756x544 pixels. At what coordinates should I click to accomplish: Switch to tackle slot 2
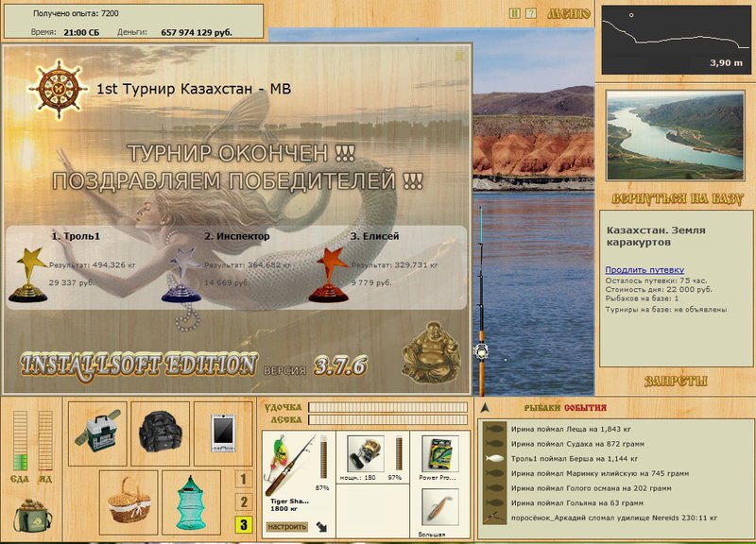click(244, 501)
